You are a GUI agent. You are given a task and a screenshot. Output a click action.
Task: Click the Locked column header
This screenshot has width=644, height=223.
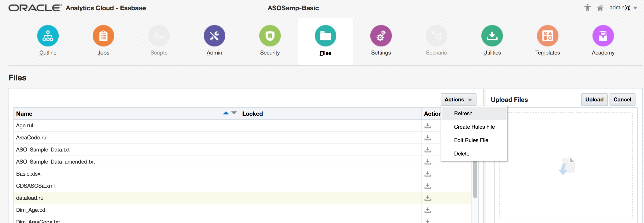pyautogui.click(x=331, y=114)
